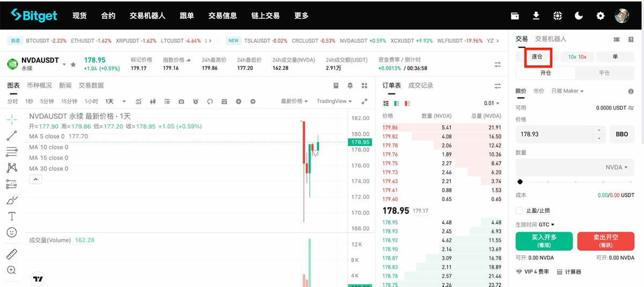644x287 pixels.
Task: Enable the 止盈/止损 checkbox
Action: (519, 211)
